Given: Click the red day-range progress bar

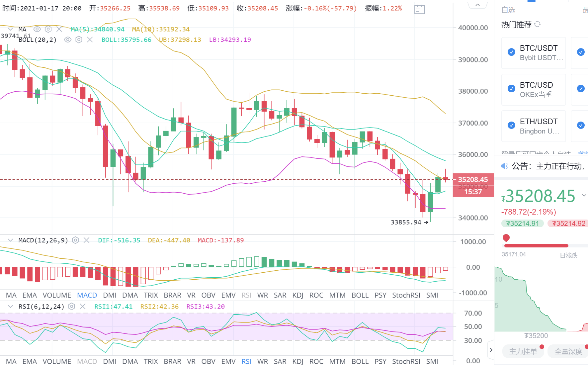Looking at the screenshot, I should pyautogui.click(x=536, y=246).
